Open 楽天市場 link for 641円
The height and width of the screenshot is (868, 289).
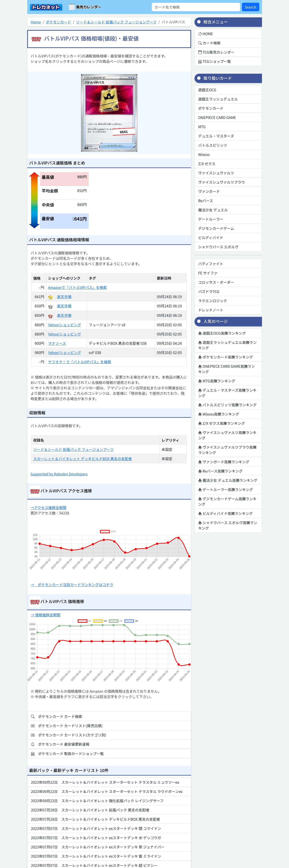coord(64,297)
